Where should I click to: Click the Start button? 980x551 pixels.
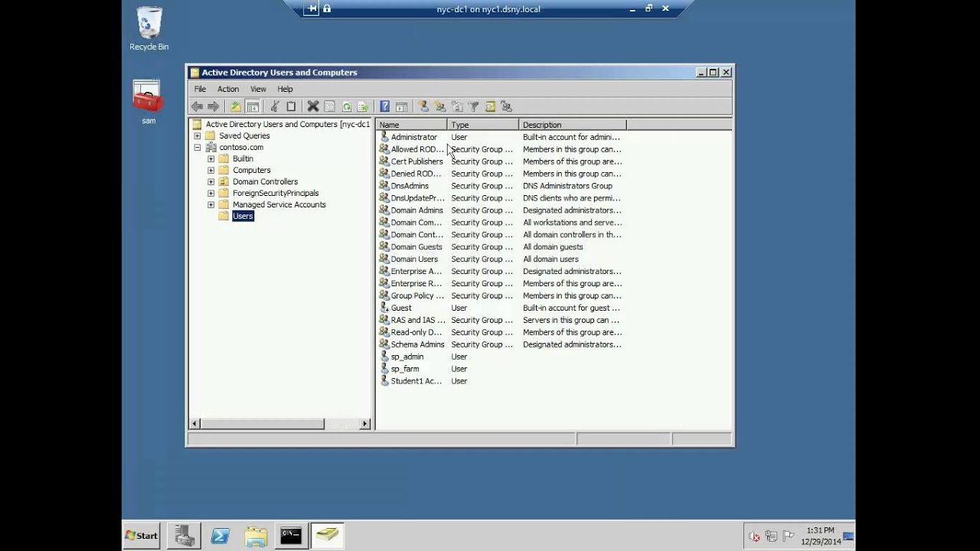[142, 536]
